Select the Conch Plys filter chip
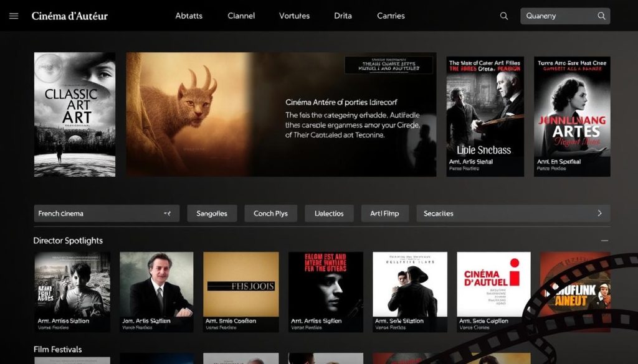Viewport: 638px width, 364px height. pyautogui.click(x=270, y=213)
